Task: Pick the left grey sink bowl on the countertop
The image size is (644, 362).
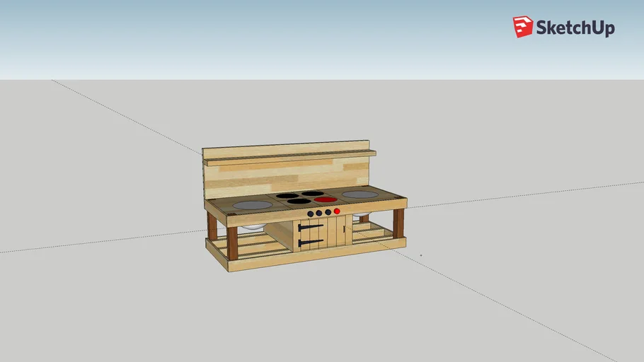Action: tap(253, 205)
